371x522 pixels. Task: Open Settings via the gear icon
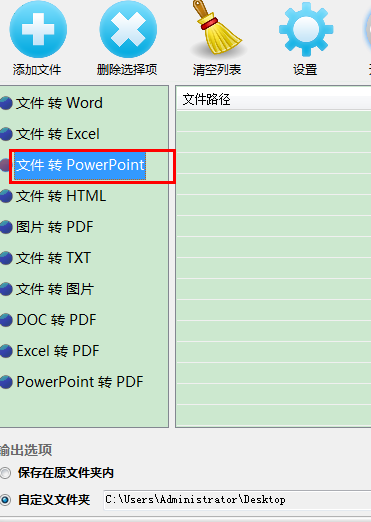(x=306, y=29)
